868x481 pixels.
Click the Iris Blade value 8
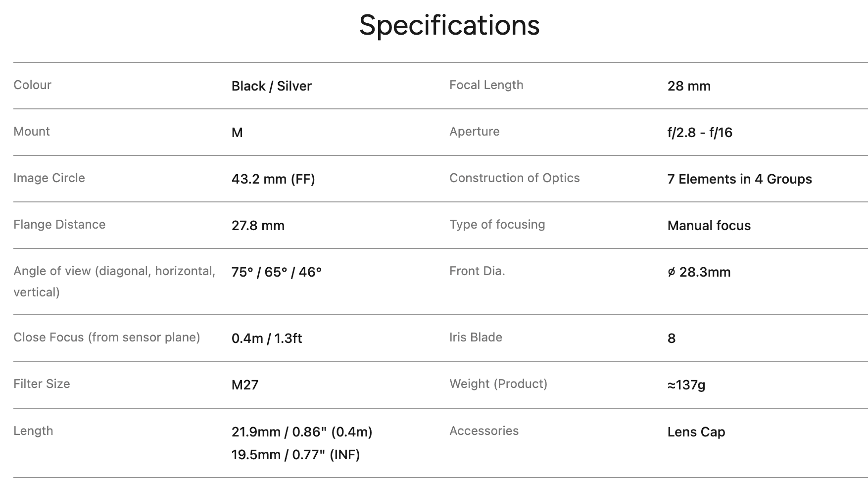coord(671,338)
